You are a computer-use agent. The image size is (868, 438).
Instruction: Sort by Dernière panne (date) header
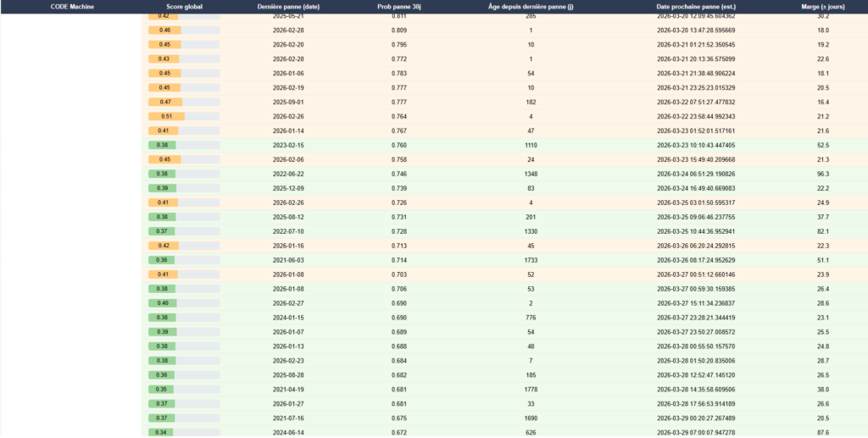click(x=288, y=6)
